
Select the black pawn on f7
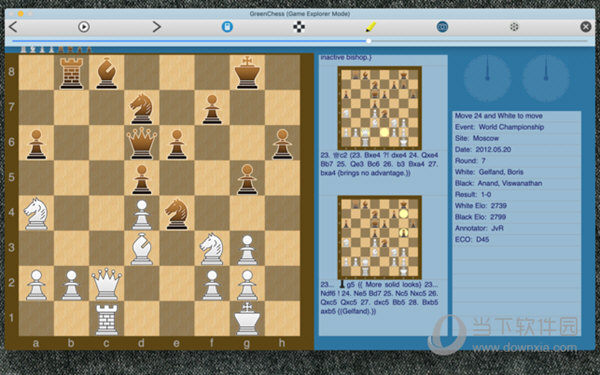pos(212,109)
